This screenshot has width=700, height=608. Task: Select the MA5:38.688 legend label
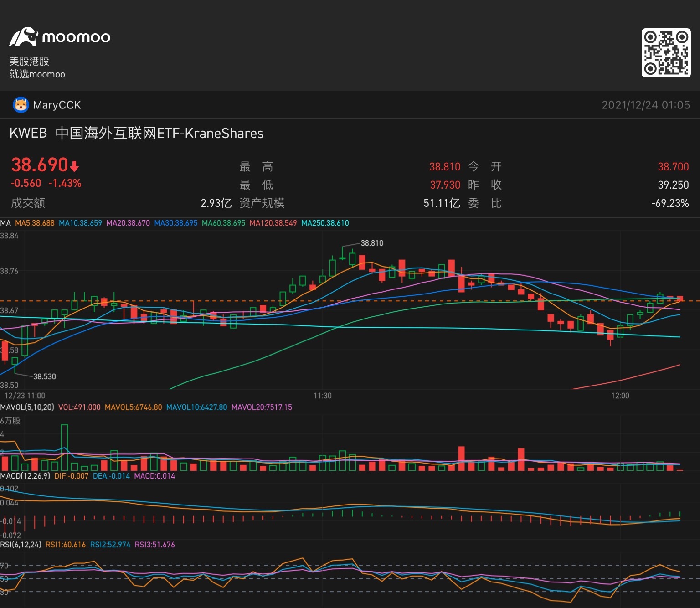pos(35,223)
